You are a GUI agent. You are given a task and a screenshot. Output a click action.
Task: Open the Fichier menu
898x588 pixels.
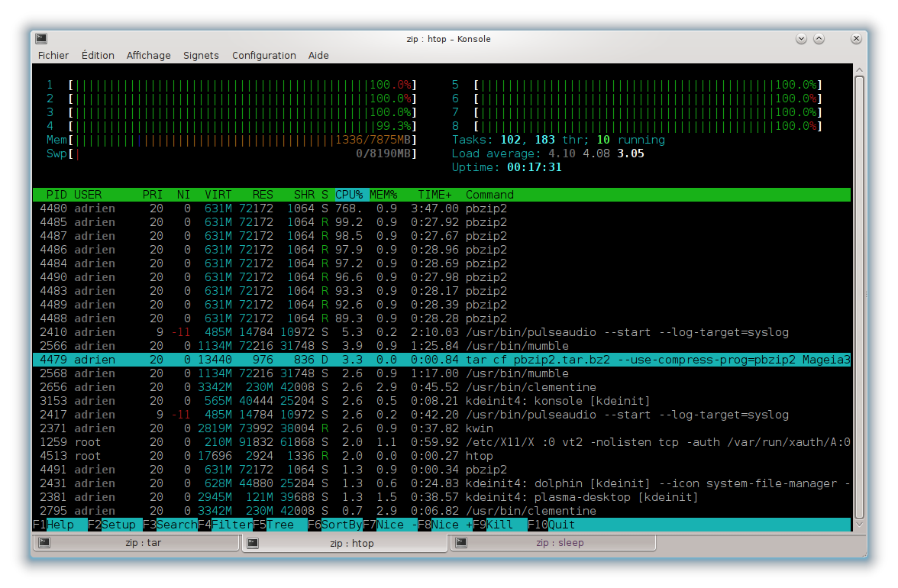pos(53,56)
